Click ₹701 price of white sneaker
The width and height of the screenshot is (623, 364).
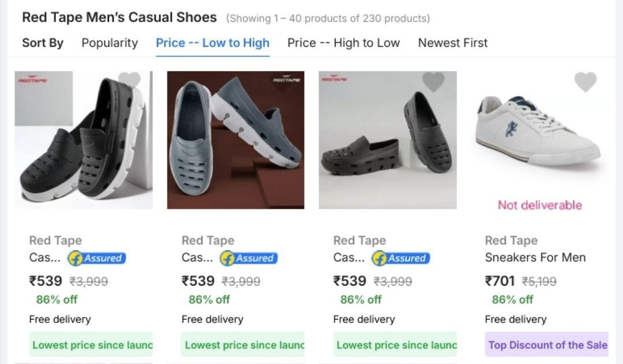tap(500, 281)
